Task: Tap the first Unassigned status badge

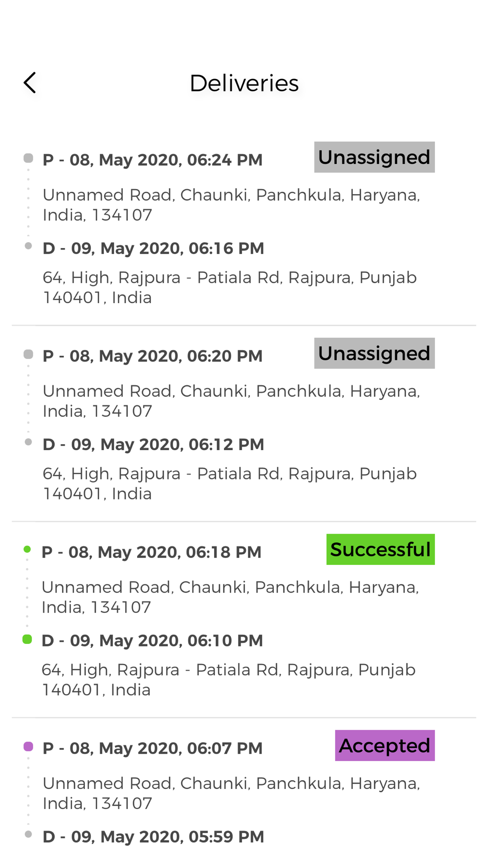Action: [374, 157]
